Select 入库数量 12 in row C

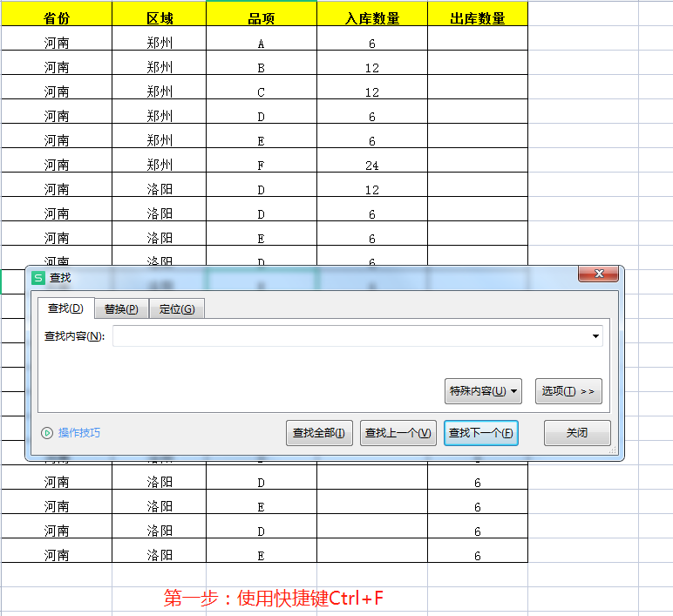pyautogui.click(x=372, y=87)
